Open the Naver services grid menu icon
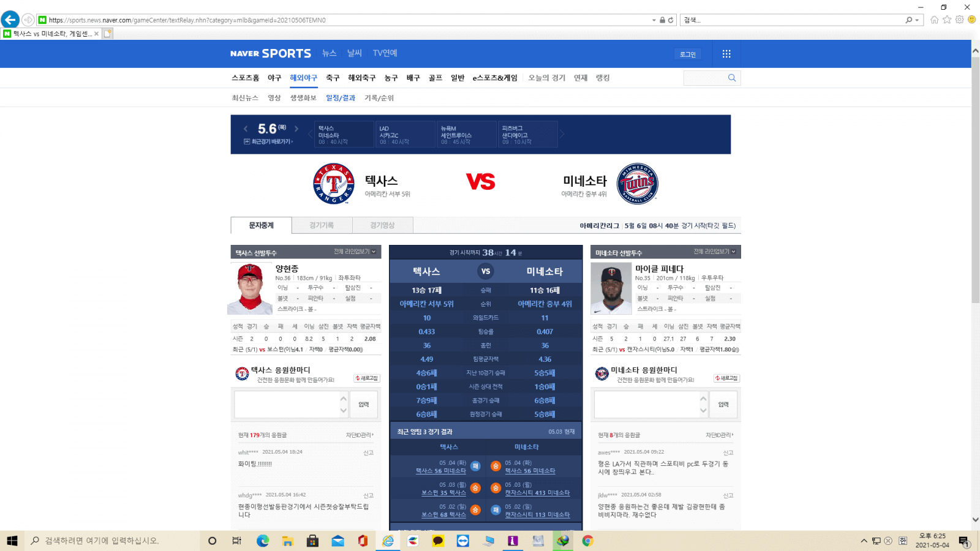980x551 pixels. tap(726, 54)
